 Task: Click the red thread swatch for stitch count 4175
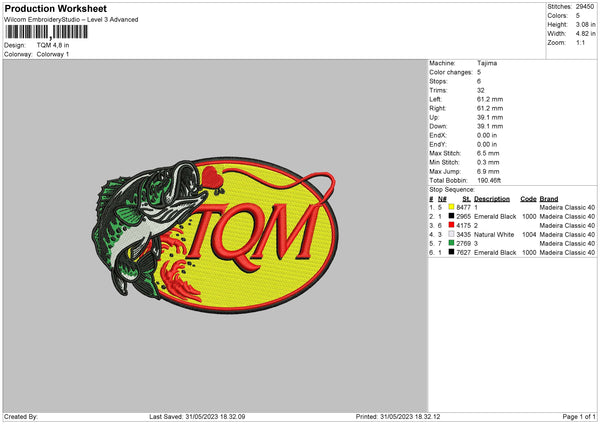coord(451,225)
